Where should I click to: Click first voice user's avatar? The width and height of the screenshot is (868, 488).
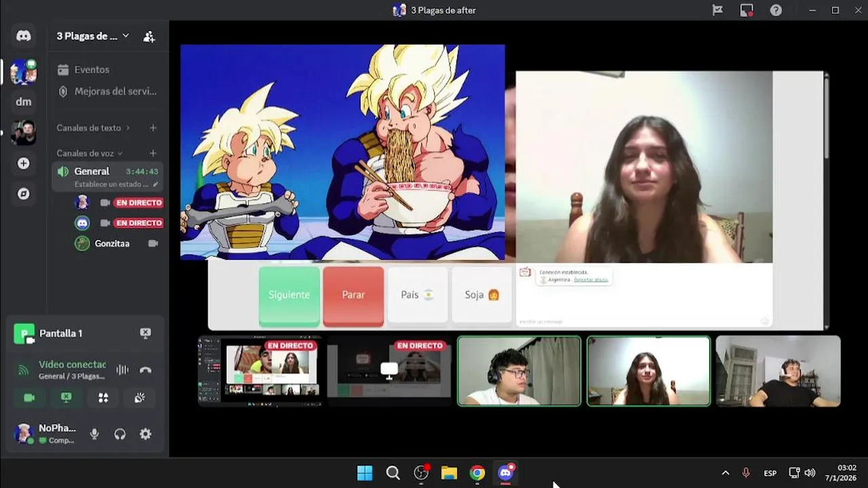tap(82, 203)
